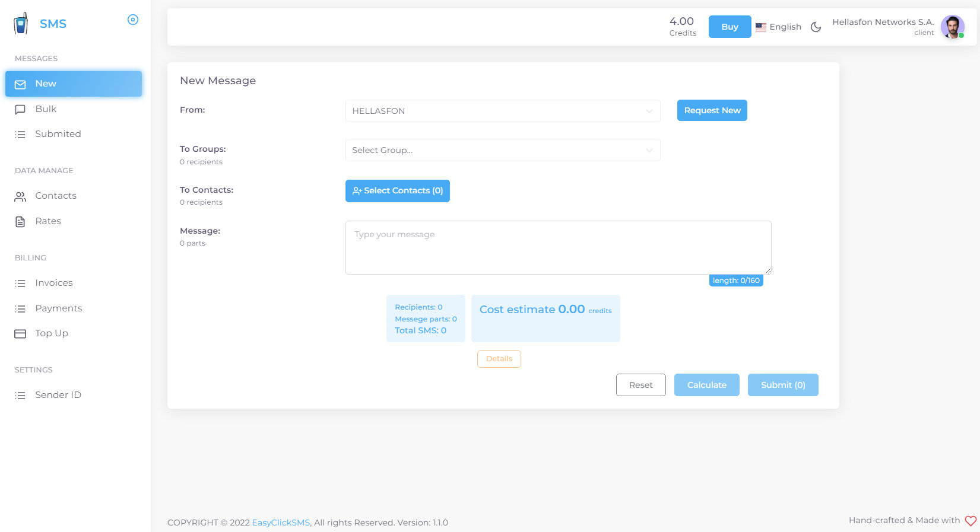Open the Top Up menu item
The width and height of the screenshot is (980, 532).
coord(74,333)
